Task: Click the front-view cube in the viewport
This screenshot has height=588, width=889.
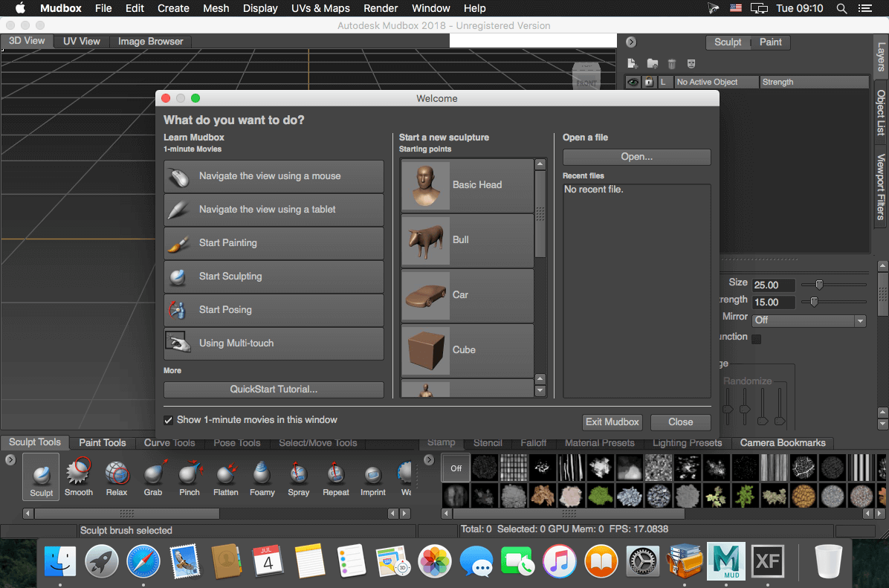Action: (586, 75)
